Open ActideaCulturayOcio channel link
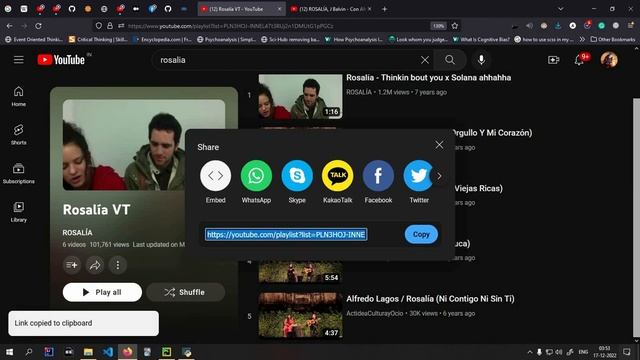This screenshot has width=640, height=360. 374,313
